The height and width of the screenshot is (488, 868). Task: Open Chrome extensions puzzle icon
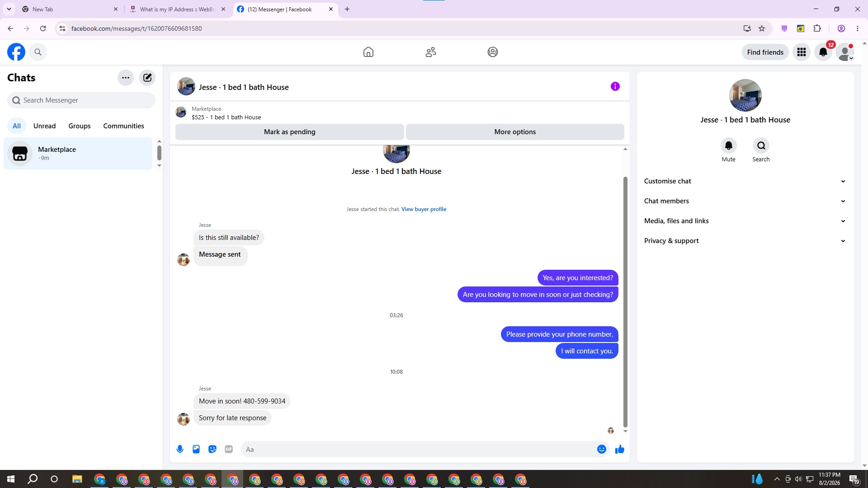[817, 28]
